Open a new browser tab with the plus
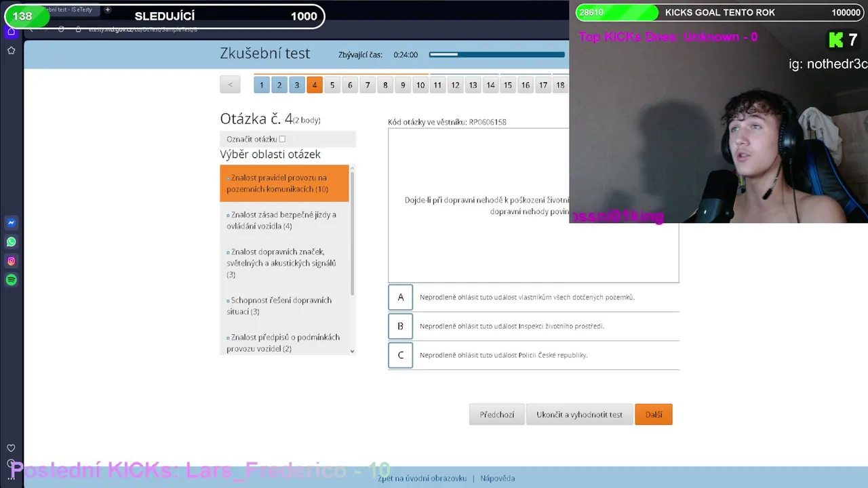 (107, 9)
